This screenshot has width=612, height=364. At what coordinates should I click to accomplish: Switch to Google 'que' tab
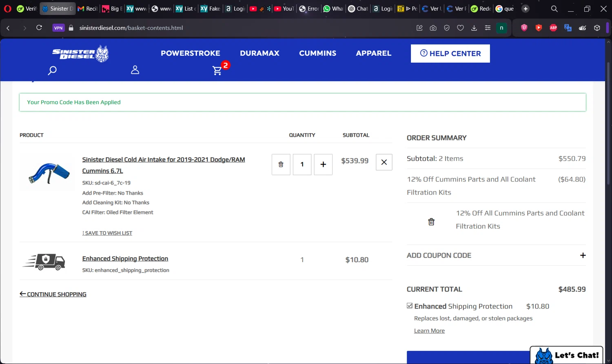[505, 9]
